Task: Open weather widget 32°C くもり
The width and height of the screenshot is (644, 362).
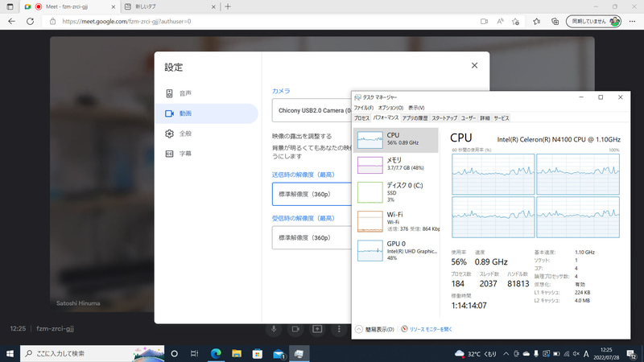Action: tap(476, 354)
